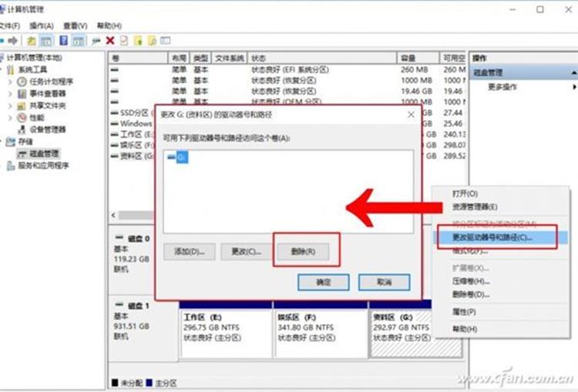The image size is (578, 392).
Task: Close the 更改驱动器号和路径 dialog with X
Action: (411, 115)
